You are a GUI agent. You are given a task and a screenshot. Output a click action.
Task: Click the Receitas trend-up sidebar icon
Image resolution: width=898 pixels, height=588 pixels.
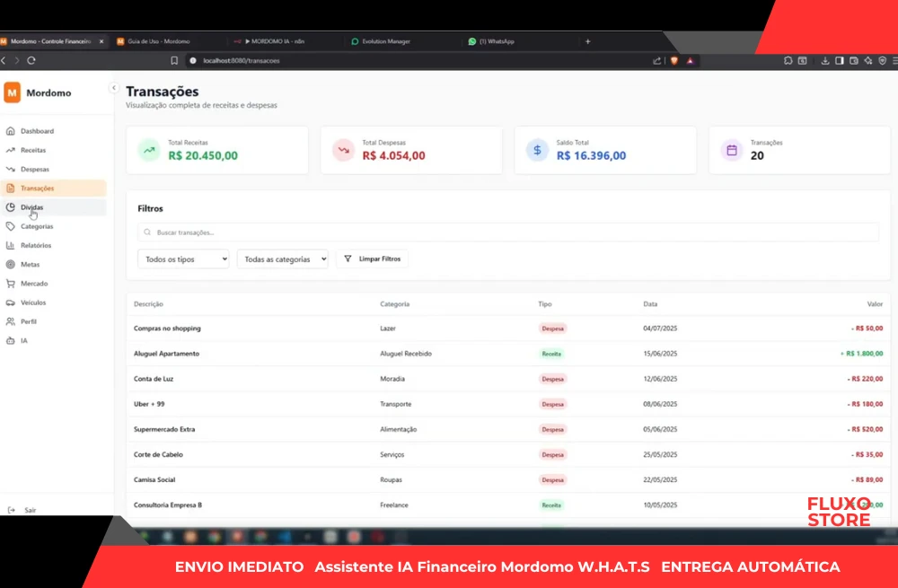click(11, 150)
